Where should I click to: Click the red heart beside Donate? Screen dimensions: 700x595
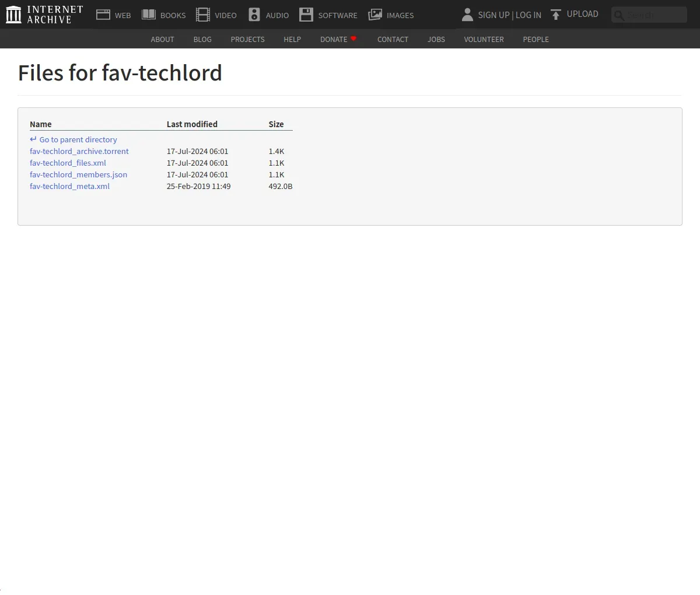pyautogui.click(x=353, y=38)
